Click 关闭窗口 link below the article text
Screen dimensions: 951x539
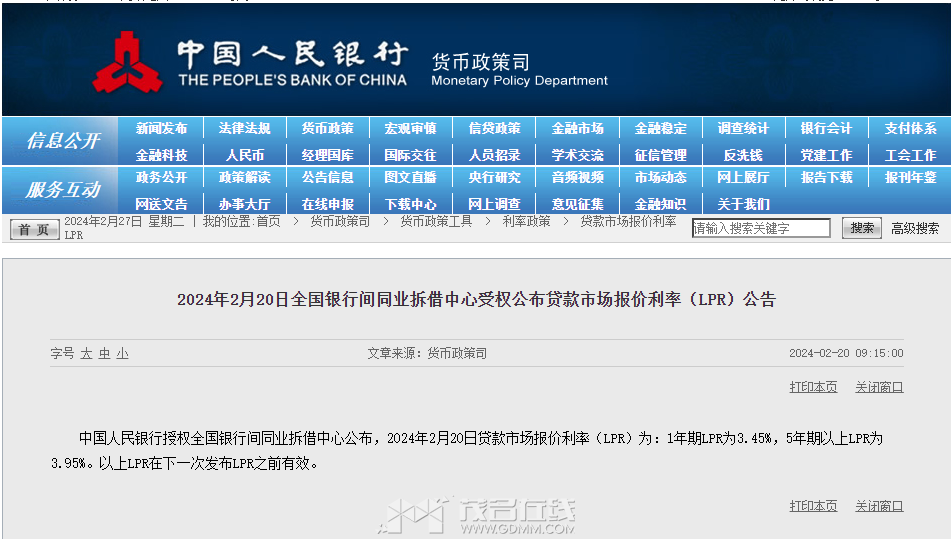pyautogui.click(x=879, y=506)
